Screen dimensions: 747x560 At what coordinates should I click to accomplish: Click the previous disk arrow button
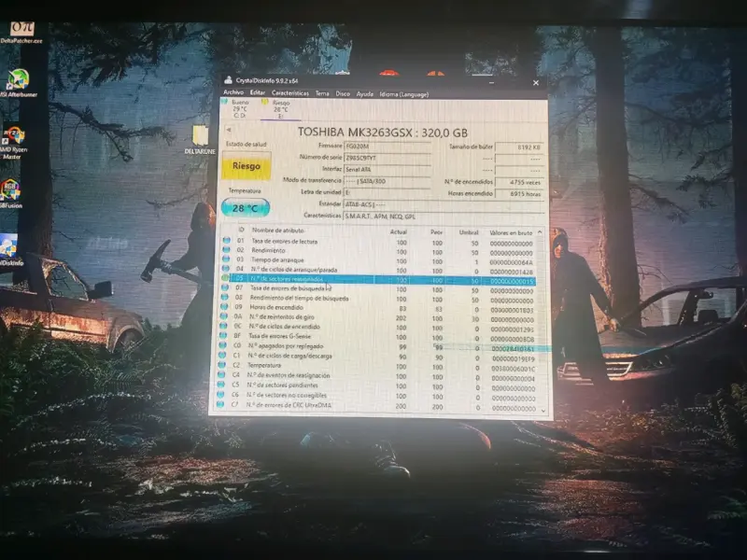click(x=228, y=130)
